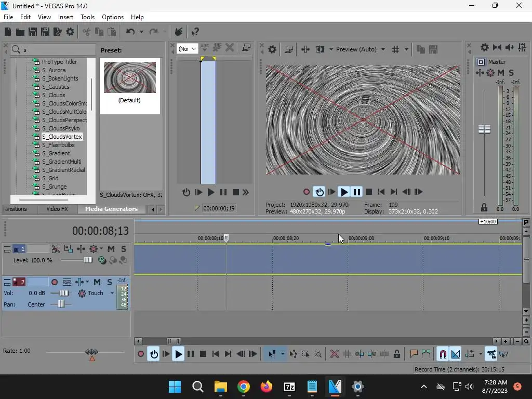Click the Save icon in main toolbar
The width and height of the screenshot is (532, 399).
33,32
